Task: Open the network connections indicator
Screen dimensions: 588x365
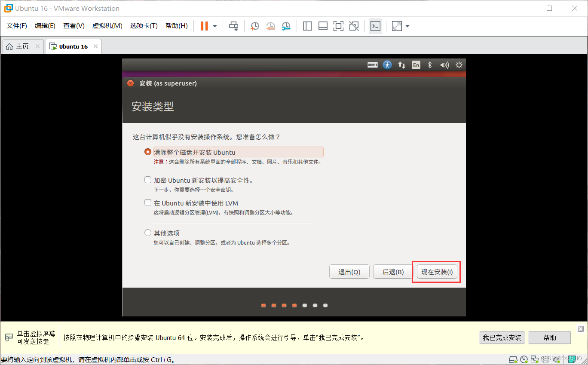Action: (x=402, y=65)
